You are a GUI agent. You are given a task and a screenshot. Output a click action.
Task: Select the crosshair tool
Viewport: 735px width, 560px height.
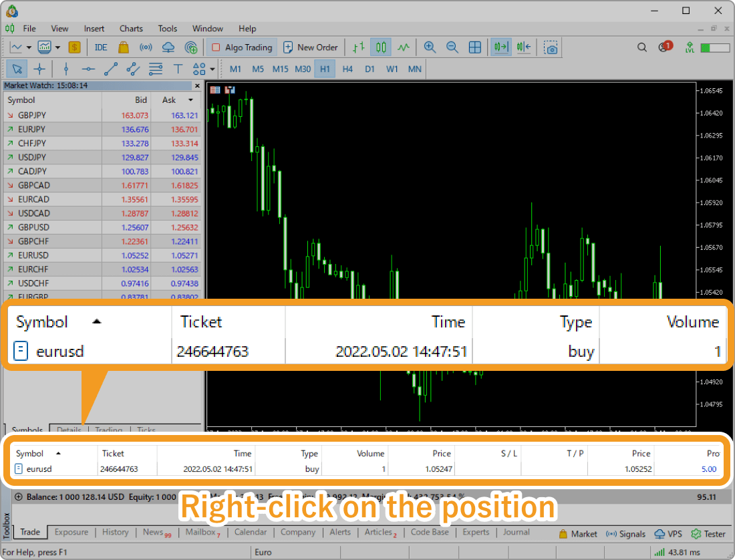(x=39, y=69)
